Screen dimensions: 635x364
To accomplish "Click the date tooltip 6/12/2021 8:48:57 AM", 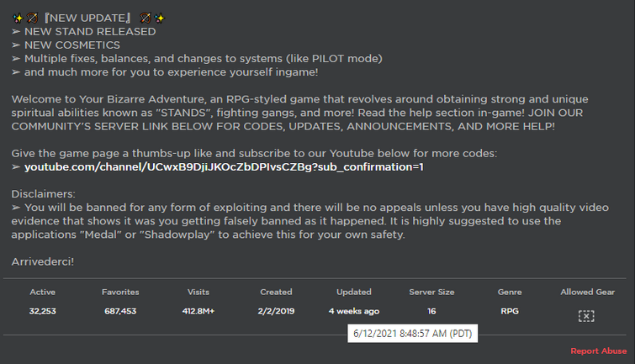I will pyautogui.click(x=412, y=334).
